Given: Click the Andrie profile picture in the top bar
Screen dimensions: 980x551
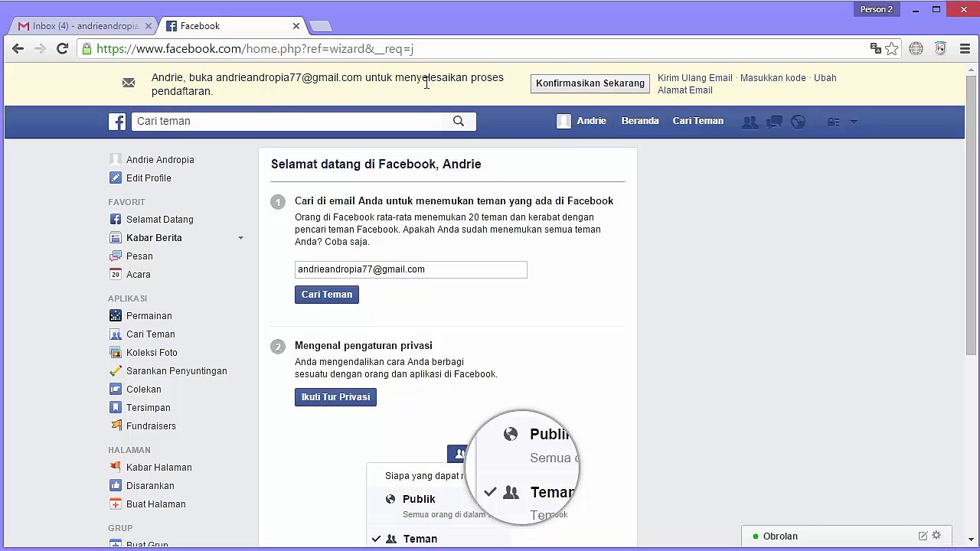Looking at the screenshot, I should 563,121.
